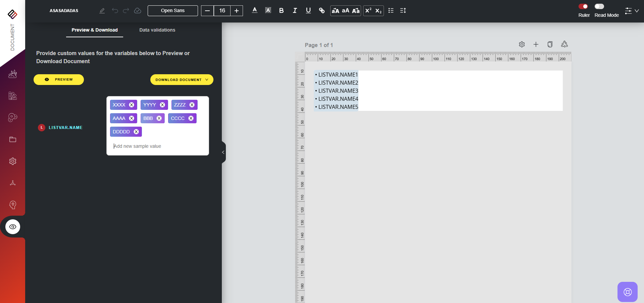Screen dimensions: 644x303
Task: Enable the Read Mode toggle
Action: [599, 6]
